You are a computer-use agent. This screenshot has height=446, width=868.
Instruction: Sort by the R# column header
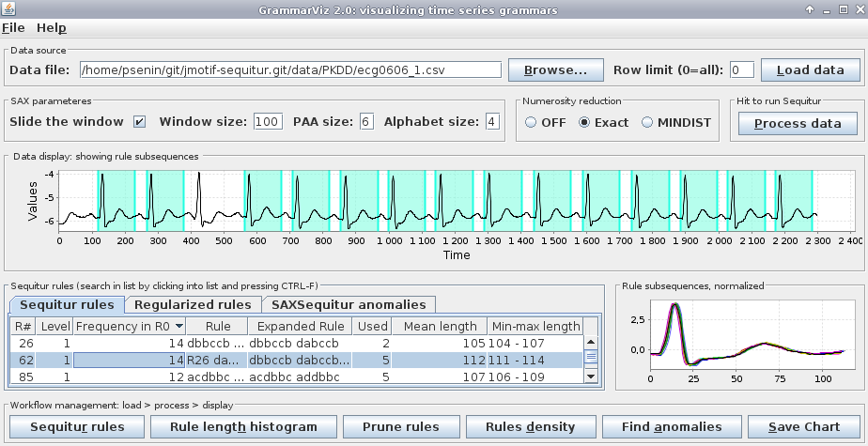click(x=23, y=326)
